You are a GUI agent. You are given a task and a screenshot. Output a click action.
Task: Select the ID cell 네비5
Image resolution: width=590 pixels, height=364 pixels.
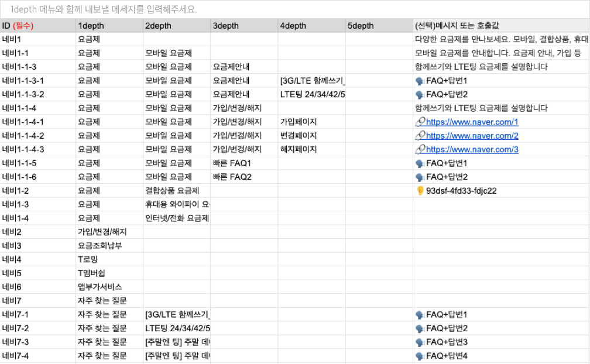pyautogui.click(x=37, y=273)
